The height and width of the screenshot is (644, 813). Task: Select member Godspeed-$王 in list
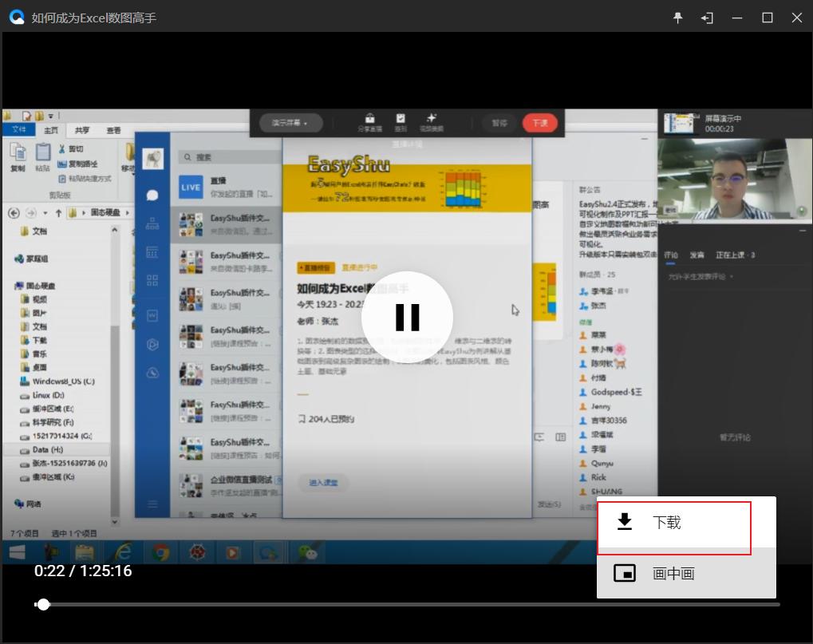[x=611, y=392]
